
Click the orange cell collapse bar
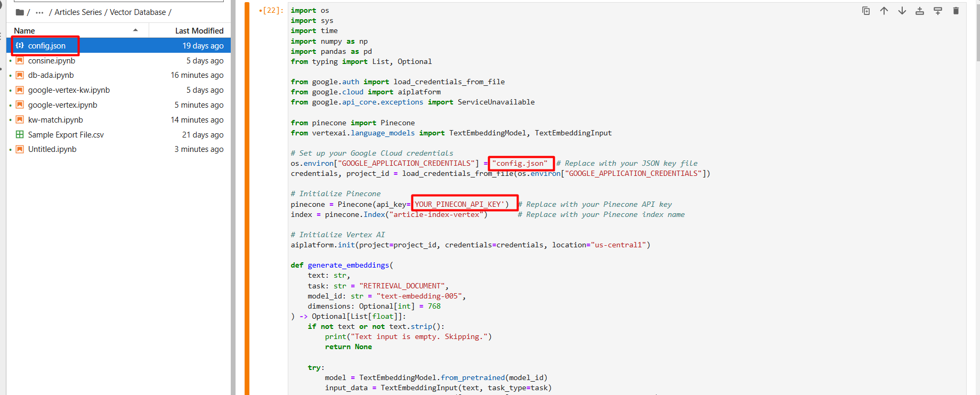(x=247, y=197)
